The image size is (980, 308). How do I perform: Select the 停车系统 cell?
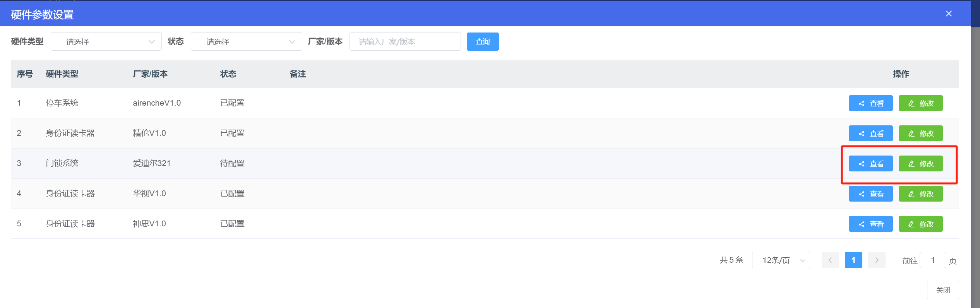62,103
